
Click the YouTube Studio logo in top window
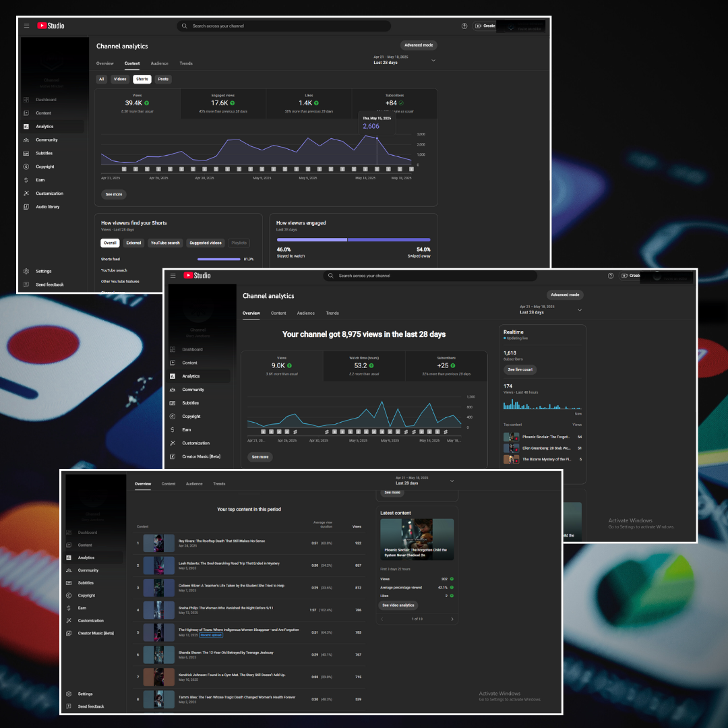coord(51,26)
